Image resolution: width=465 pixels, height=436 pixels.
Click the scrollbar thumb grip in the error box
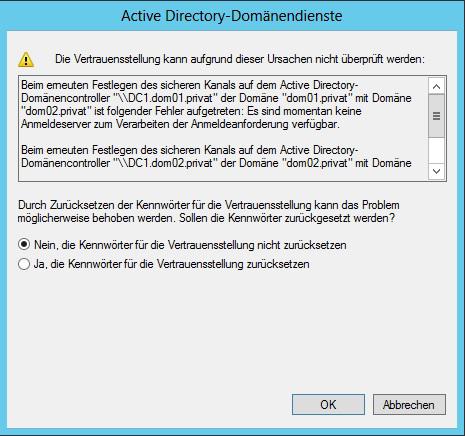(x=436, y=116)
